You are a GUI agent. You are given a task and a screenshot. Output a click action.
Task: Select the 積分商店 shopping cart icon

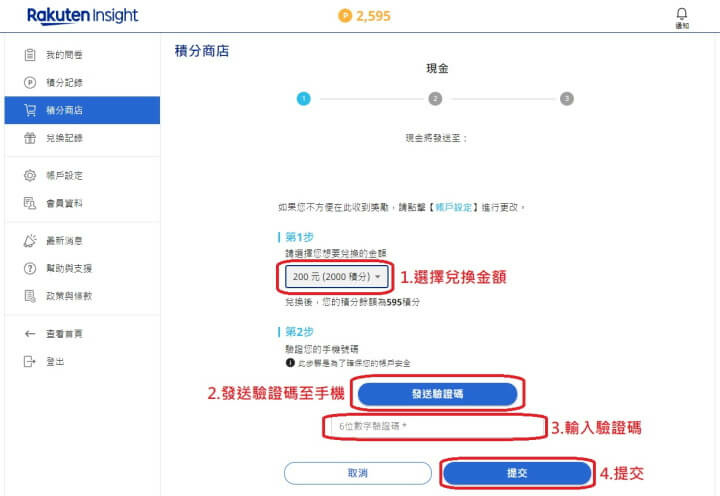(x=30, y=110)
